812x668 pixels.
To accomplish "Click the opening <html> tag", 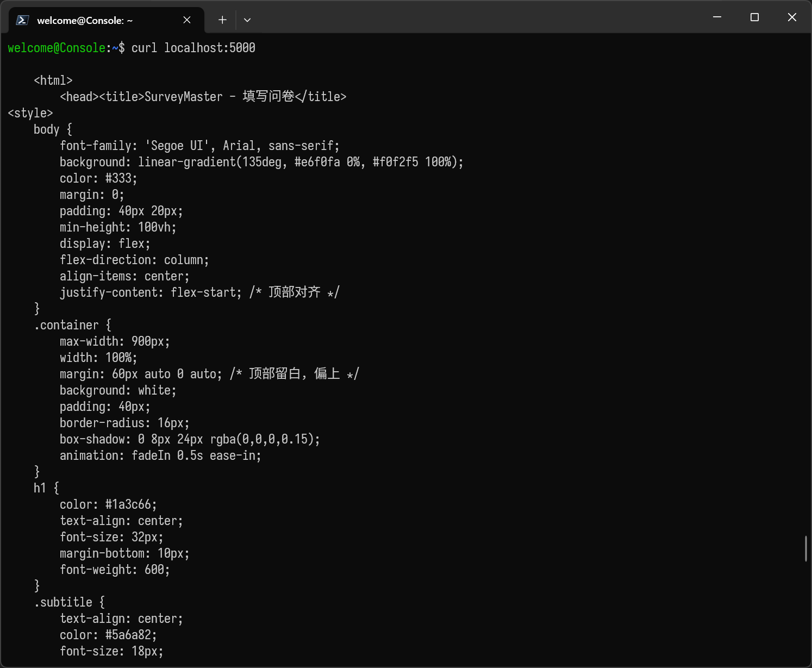I will pos(53,80).
